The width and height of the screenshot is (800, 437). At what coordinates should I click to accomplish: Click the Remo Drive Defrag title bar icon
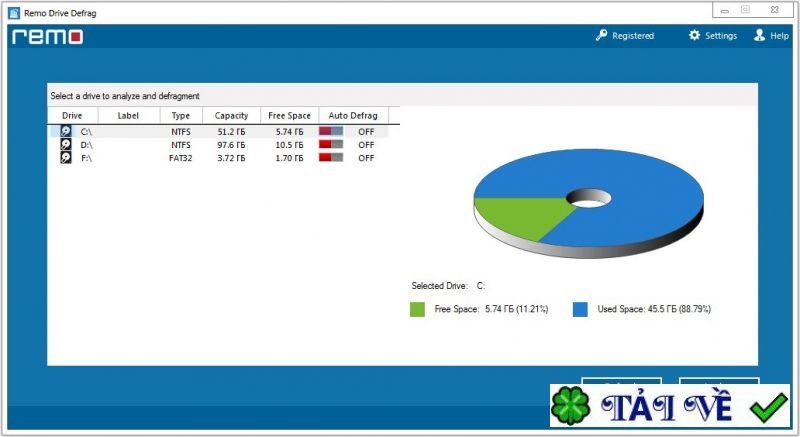[14, 13]
